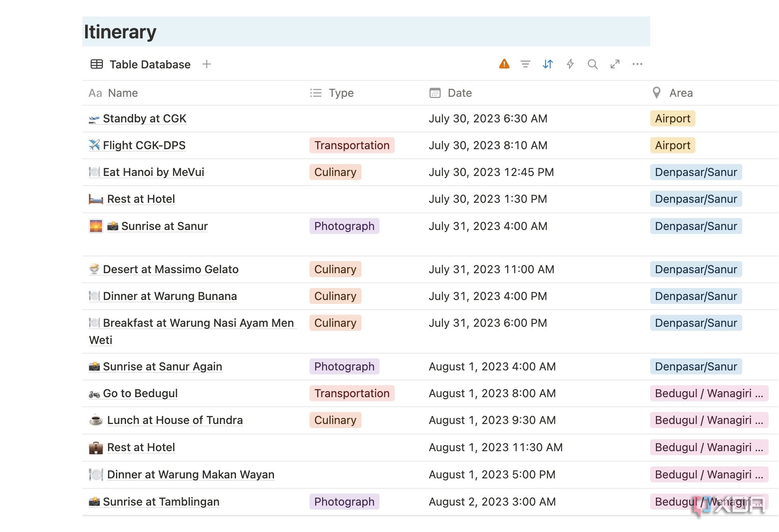Click the location pin icon on the Area column
The width and height of the screenshot is (779, 532).
656,92
